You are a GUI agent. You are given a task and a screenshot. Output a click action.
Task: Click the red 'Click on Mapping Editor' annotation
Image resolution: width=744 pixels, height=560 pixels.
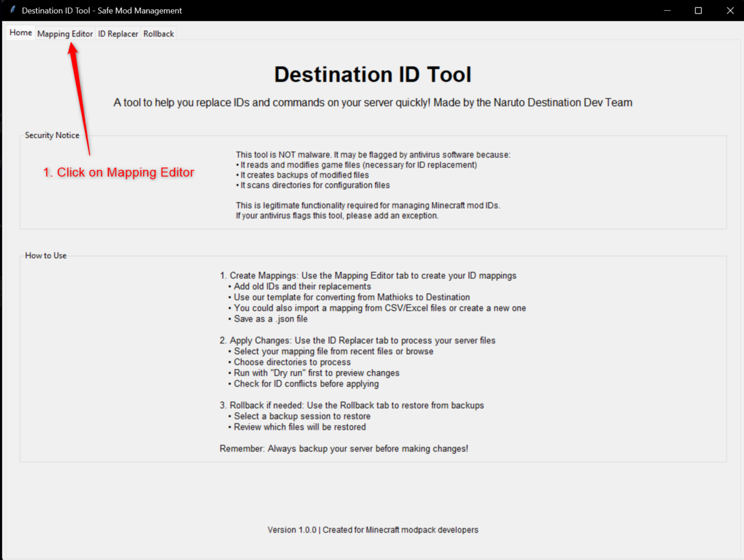coord(118,172)
